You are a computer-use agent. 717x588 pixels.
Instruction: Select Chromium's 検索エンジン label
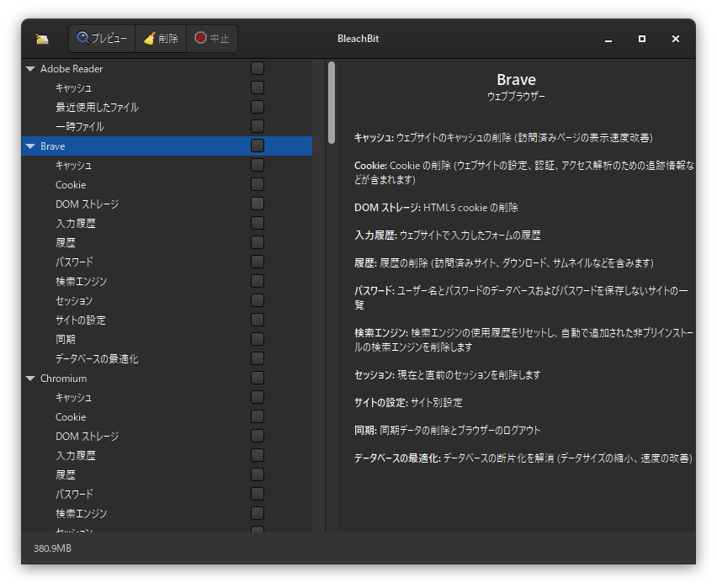tap(81, 514)
